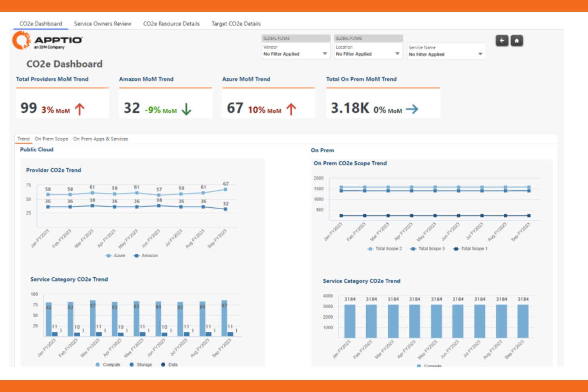Open the Vendor filter dropdown
Screen dimensions: 588x392
[x=296, y=51]
